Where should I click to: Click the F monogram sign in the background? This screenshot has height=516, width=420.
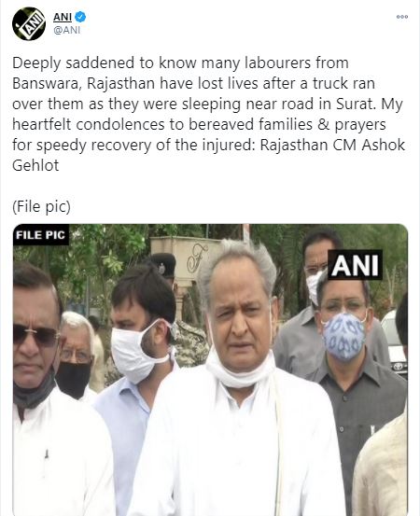[197, 258]
